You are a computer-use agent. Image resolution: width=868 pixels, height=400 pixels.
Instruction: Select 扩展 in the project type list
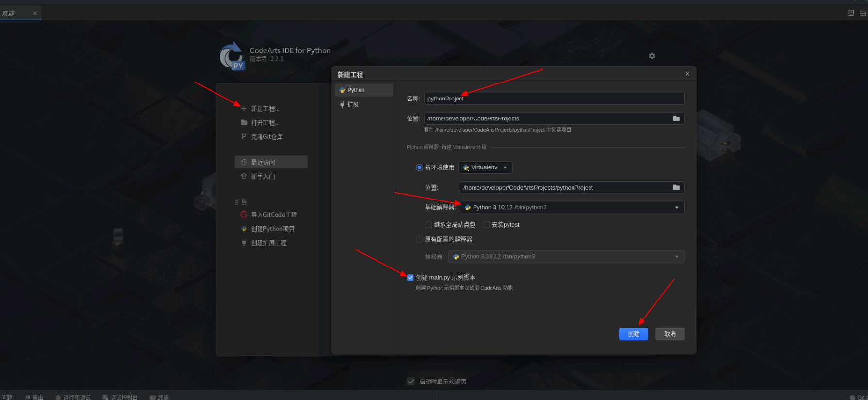coord(364,104)
